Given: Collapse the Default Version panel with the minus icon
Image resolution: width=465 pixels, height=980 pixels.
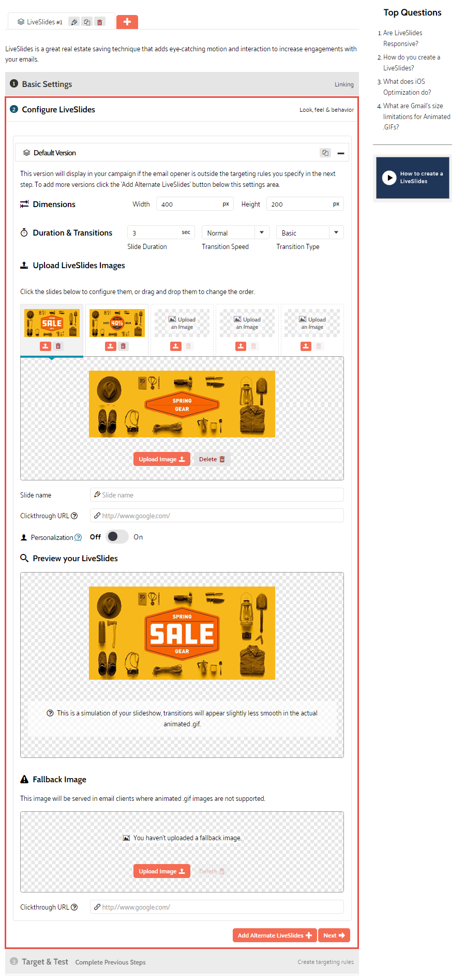Looking at the screenshot, I should [341, 153].
